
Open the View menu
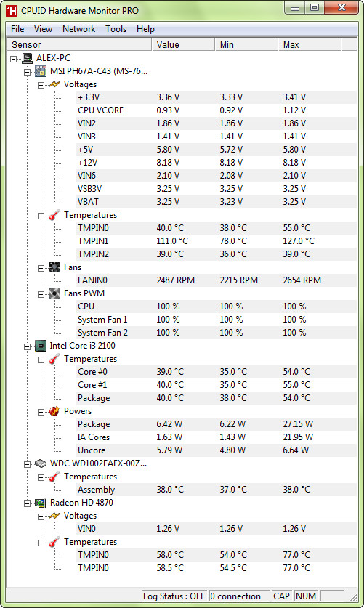coord(43,29)
